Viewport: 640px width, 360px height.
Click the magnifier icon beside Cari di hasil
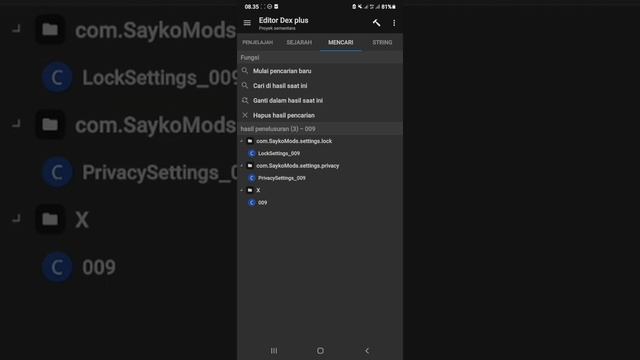244,85
